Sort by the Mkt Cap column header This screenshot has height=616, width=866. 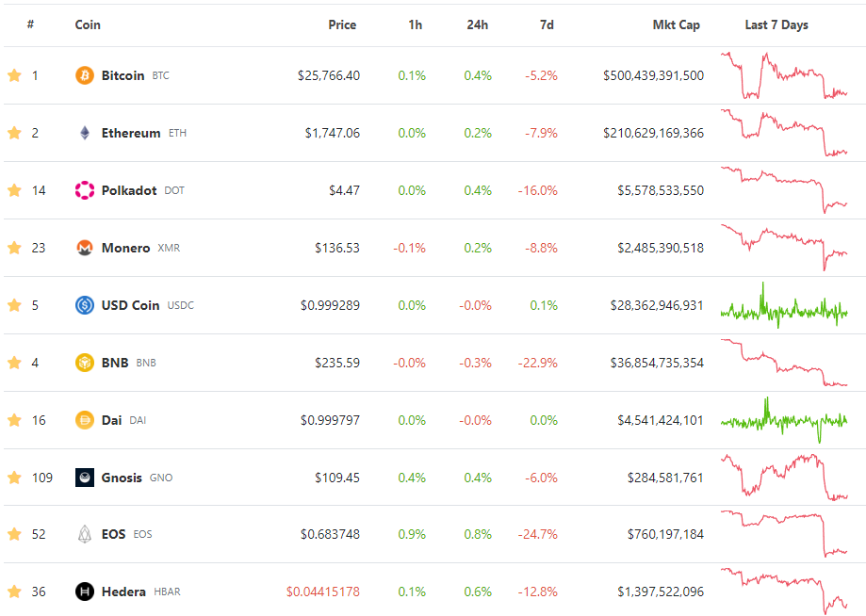pyautogui.click(x=676, y=24)
